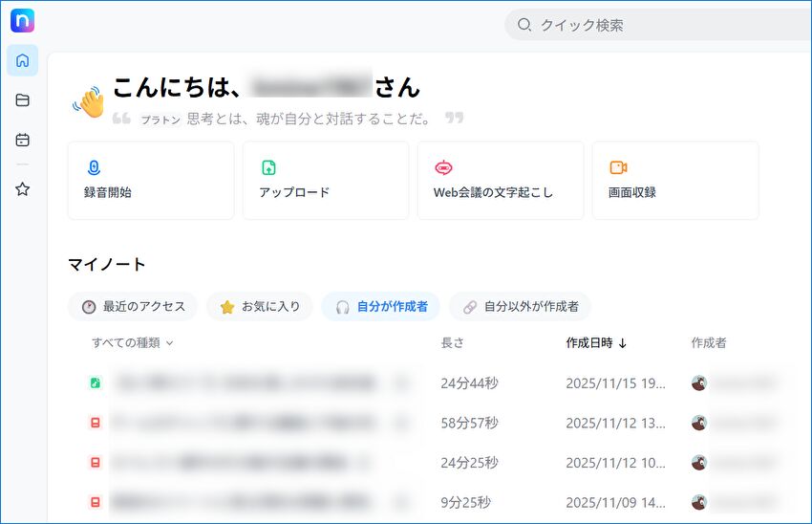Click the アップロード upload card

(325, 181)
